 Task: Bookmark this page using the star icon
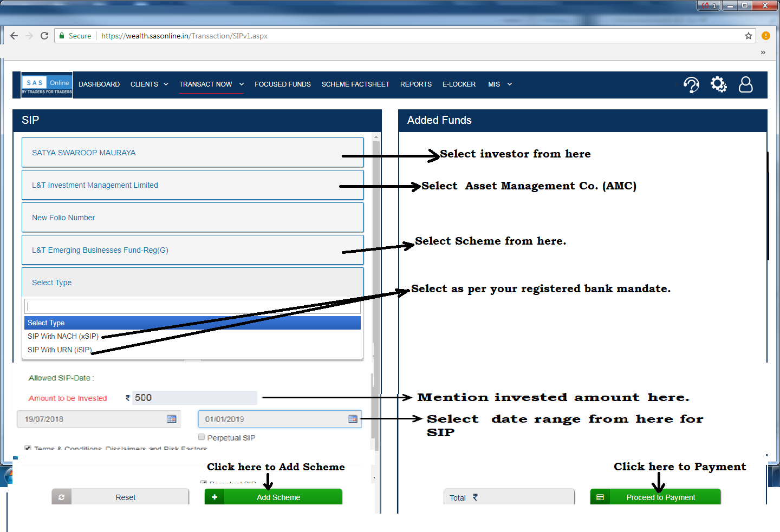749,36
